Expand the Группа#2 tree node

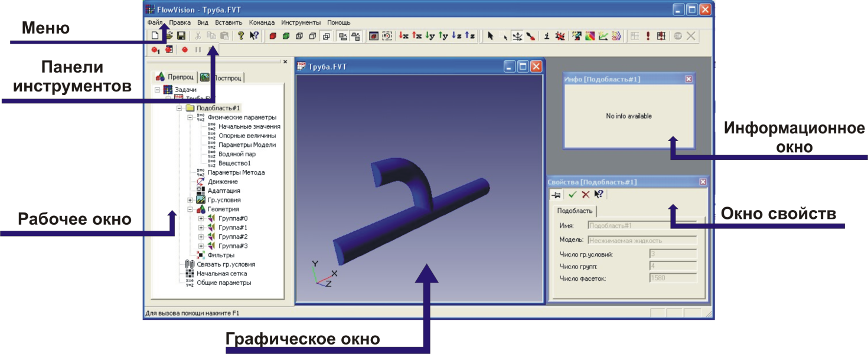click(201, 237)
